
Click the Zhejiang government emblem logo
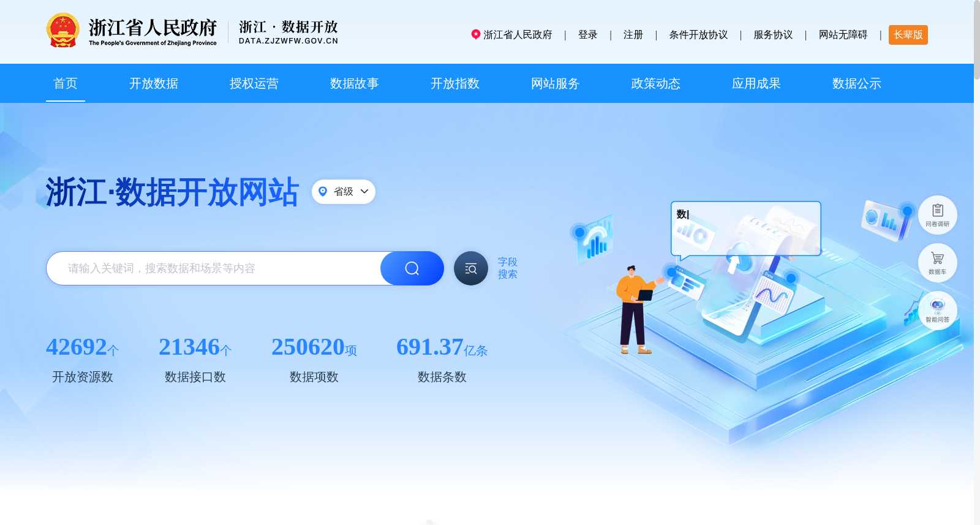62,31
